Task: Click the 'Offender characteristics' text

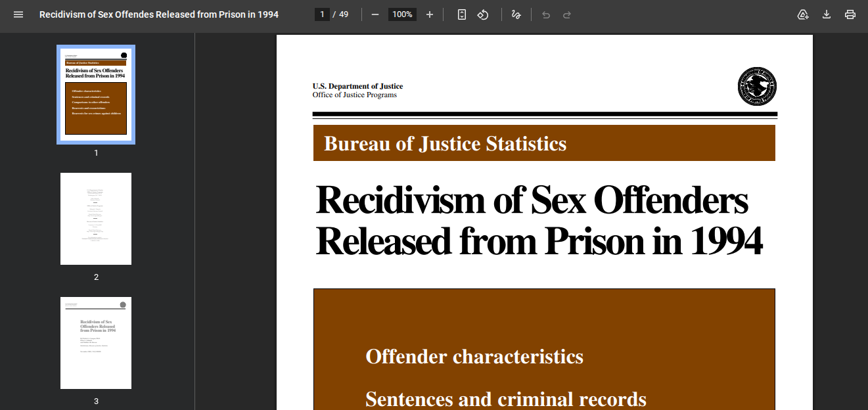Action: point(474,356)
